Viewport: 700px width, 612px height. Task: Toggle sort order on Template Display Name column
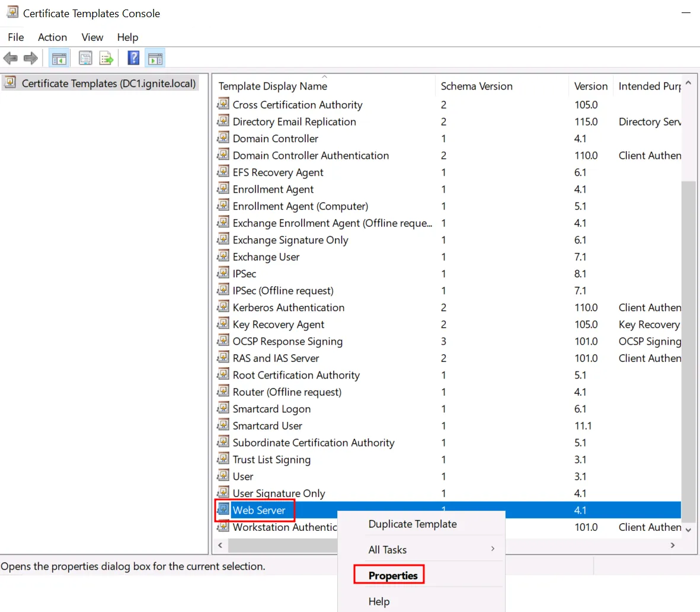[272, 85]
